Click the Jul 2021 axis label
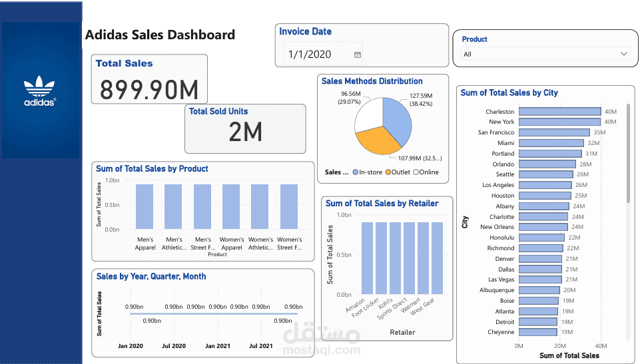The height and width of the screenshot is (364, 644). (x=261, y=346)
